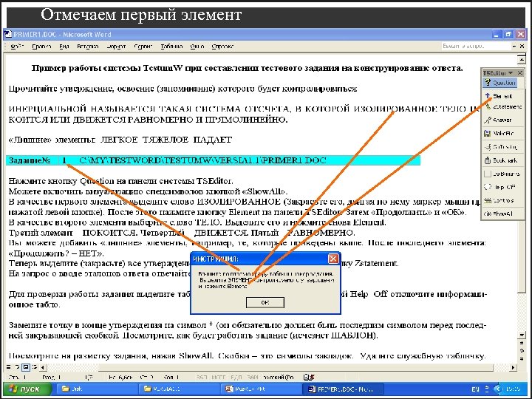Click the Zstatement button in TSEditor panel
The height and width of the screenshot is (399, 532).
click(503, 107)
